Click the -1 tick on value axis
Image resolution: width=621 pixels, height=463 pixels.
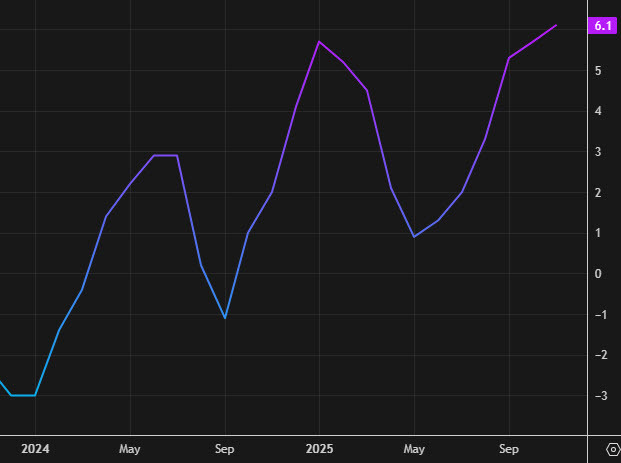point(596,315)
